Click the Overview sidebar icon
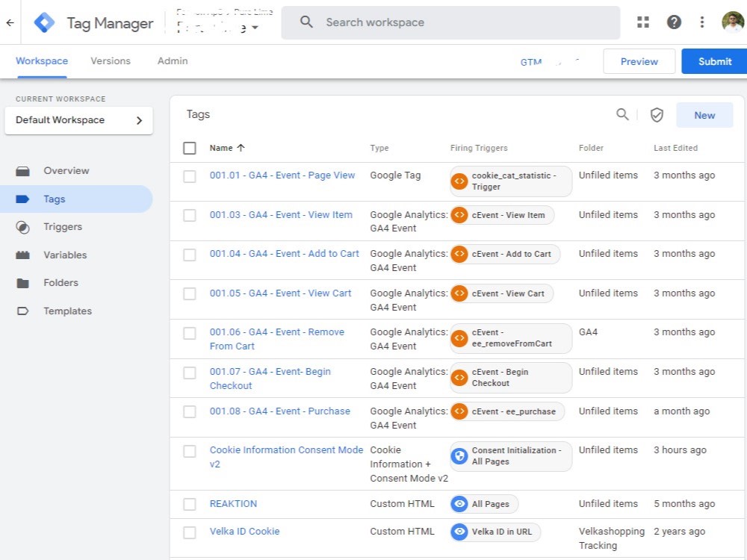The image size is (747, 560). point(22,171)
